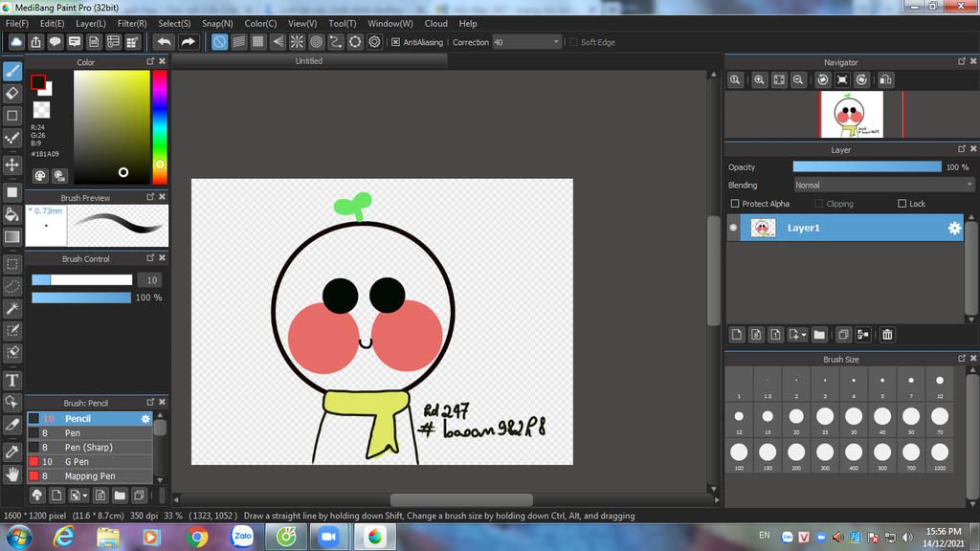980x551 pixels.
Task: Select the G Pen brush
Action: [x=90, y=462]
